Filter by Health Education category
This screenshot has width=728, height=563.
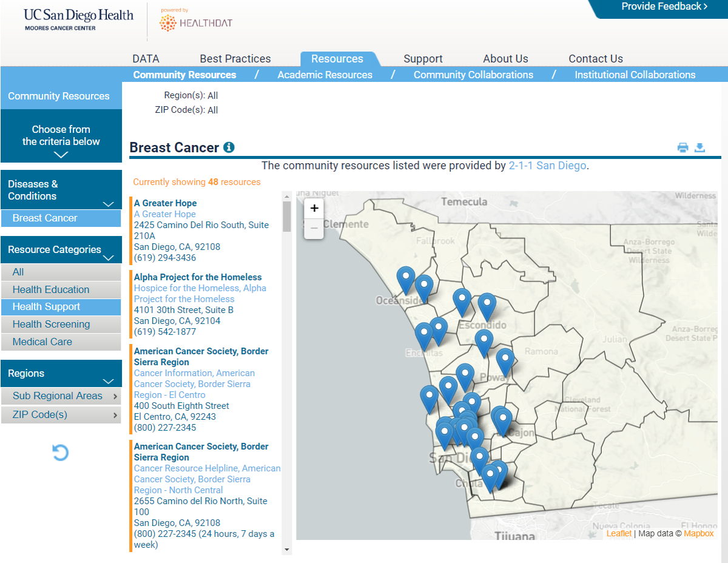(61, 290)
